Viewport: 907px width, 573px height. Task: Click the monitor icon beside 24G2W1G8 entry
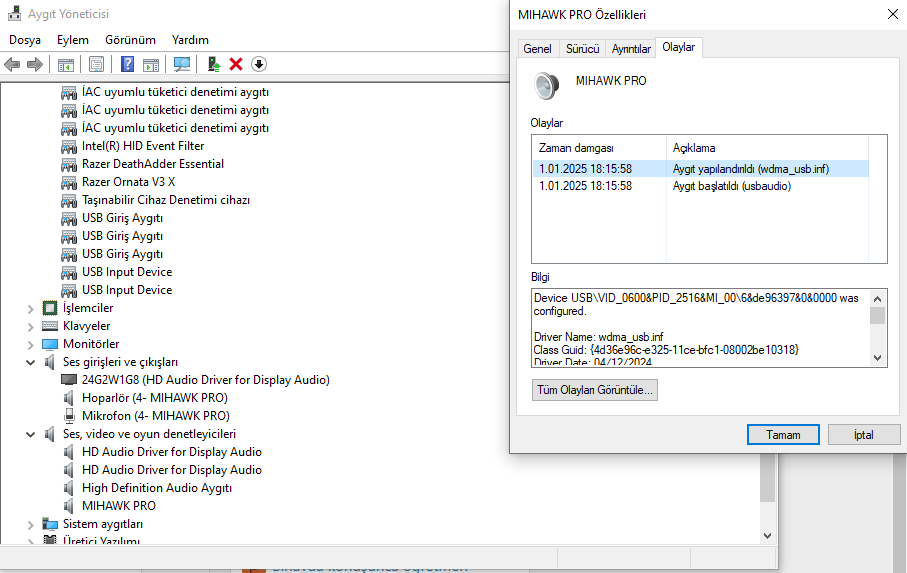pyautogui.click(x=69, y=380)
